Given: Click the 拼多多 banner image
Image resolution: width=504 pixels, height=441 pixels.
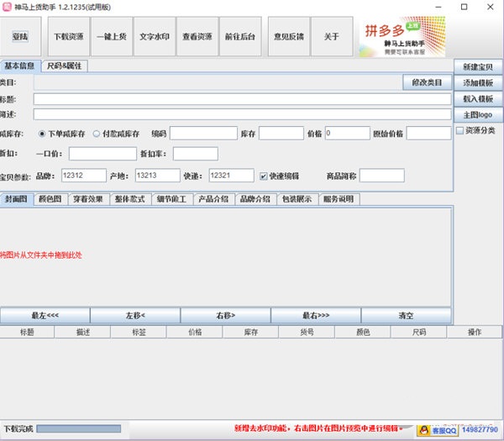Looking at the screenshot, I should coord(402,35).
